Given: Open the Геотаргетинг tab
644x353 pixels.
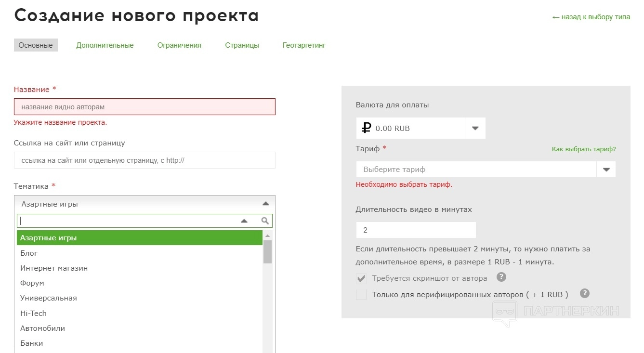Looking at the screenshot, I should click(x=304, y=45).
